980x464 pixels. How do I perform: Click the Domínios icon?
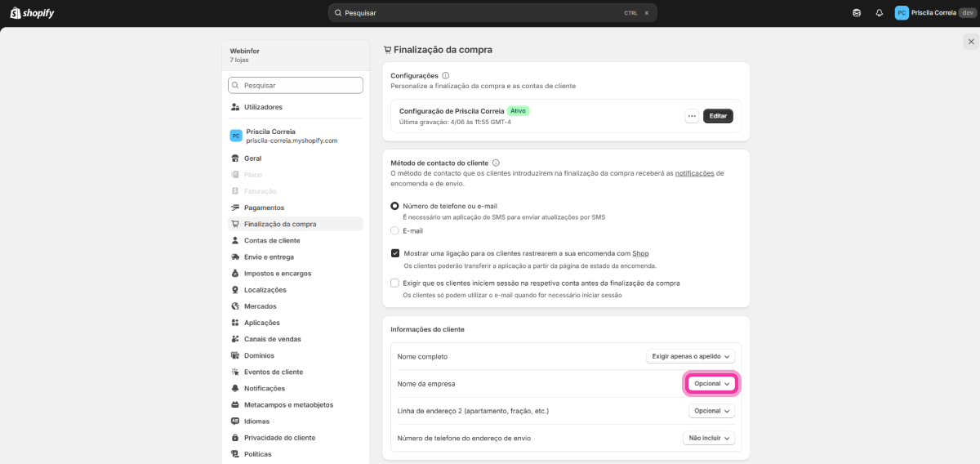click(x=235, y=355)
